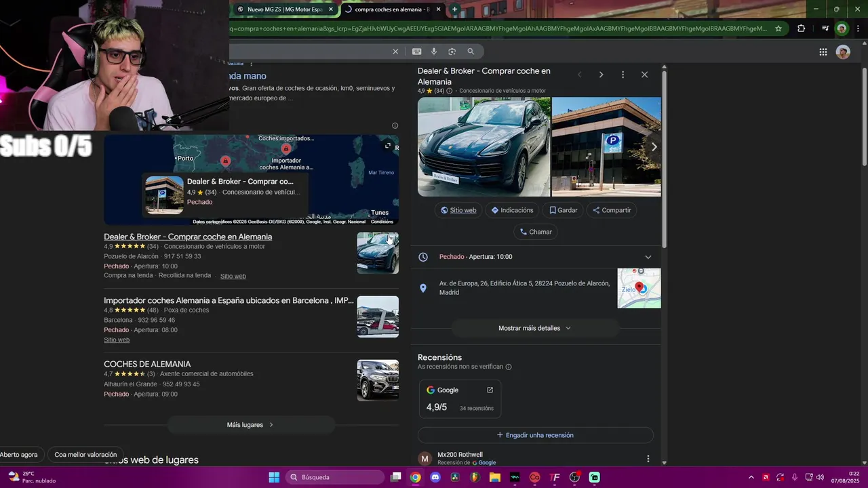868x488 pixels.
Task: Save place with Gardar button
Action: (x=564, y=210)
